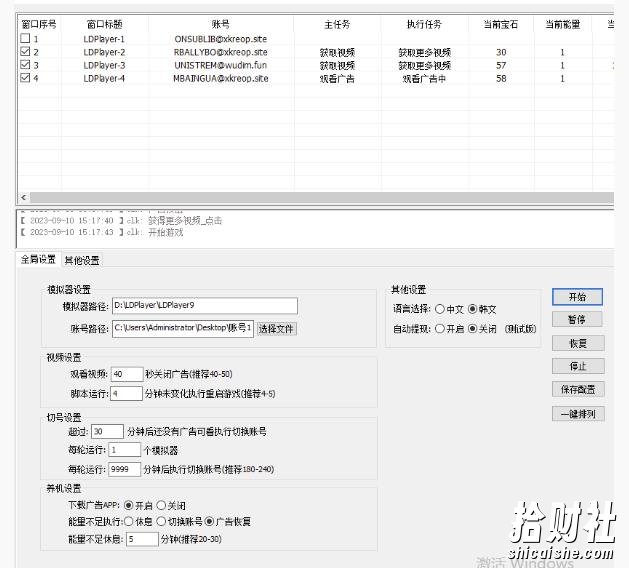Screen dimensions: 629x568
Task: Choose 切换账号 for 能量不足执行
Action: coord(161,521)
